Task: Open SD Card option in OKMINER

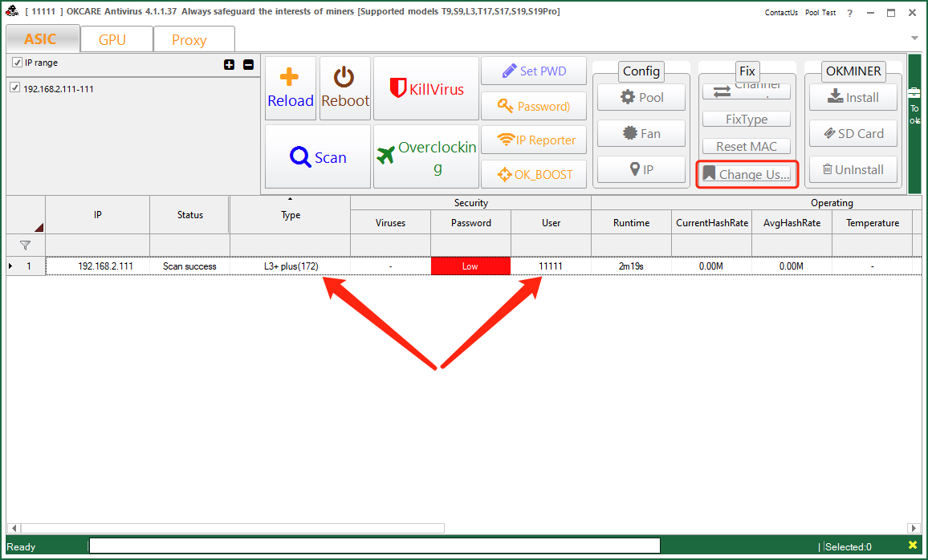Action: (x=853, y=133)
